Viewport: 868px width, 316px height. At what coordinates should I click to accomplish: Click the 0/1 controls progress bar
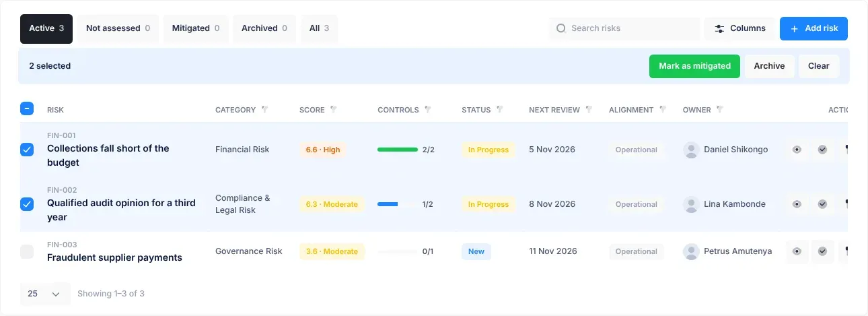[x=398, y=251]
